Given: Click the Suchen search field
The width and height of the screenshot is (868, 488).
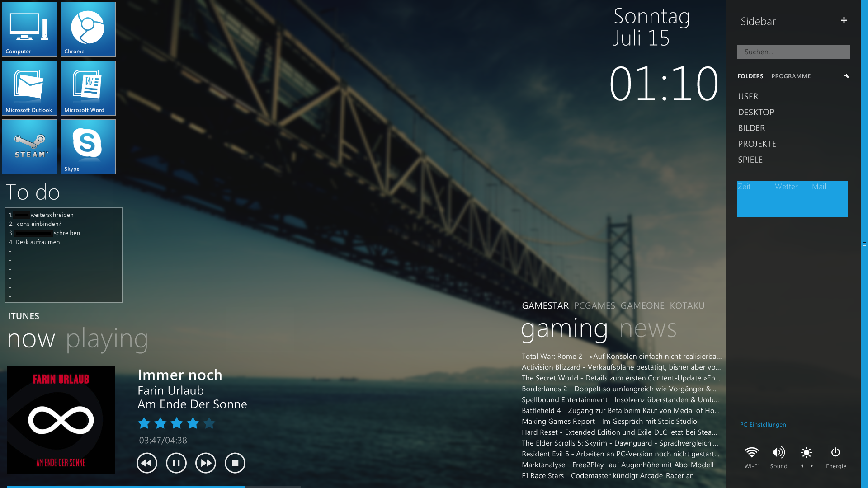Looking at the screenshot, I should tap(793, 52).
